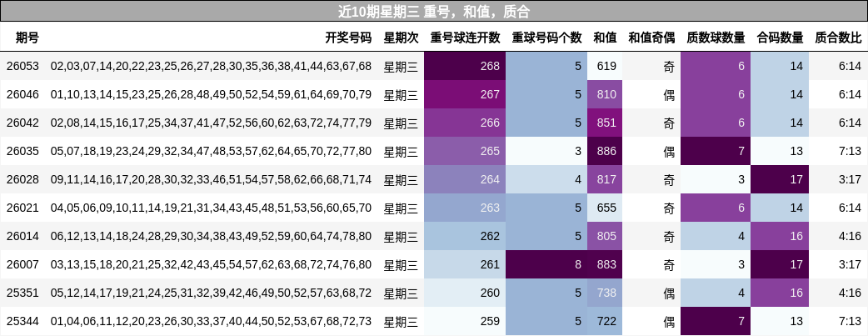Click the 268 repeat-streak cell
This screenshot has height=336, width=868.
pos(465,66)
